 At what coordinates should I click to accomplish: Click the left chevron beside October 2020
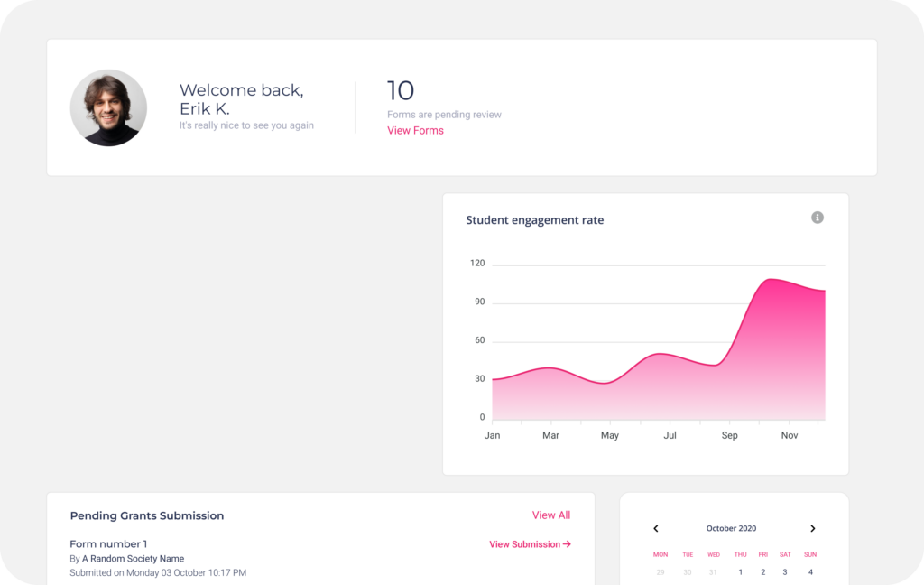tap(656, 528)
